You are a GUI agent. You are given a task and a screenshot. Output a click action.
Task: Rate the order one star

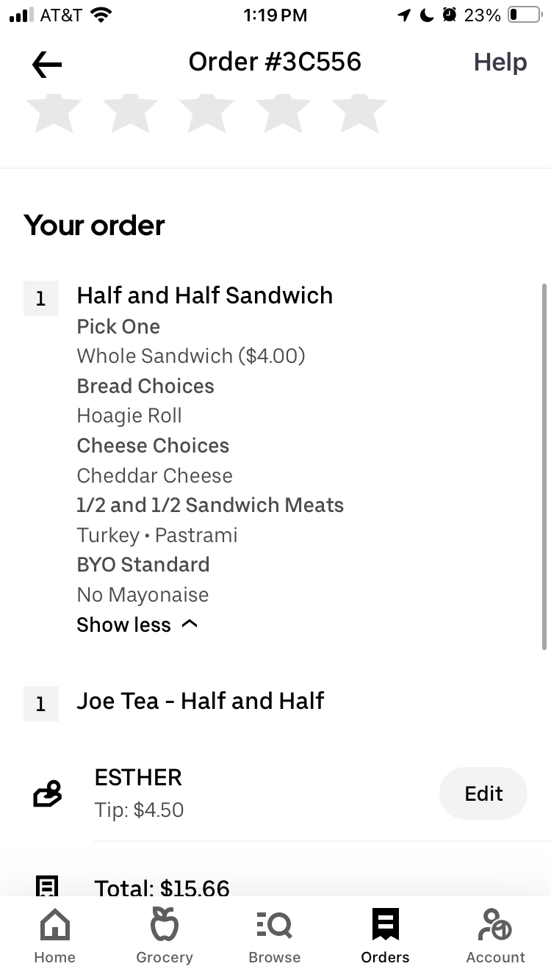click(54, 112)
